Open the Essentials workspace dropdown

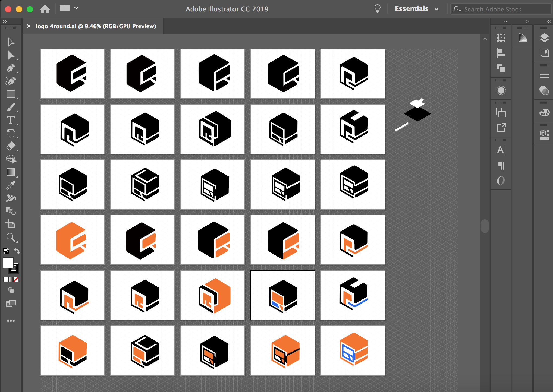(x=417, y=9)
